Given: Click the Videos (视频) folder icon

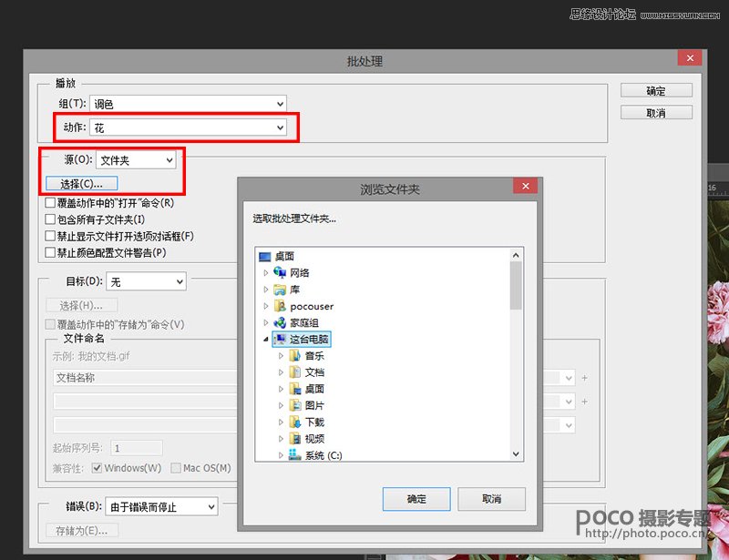Looking at the screenshot, I should tap(294, 438).
